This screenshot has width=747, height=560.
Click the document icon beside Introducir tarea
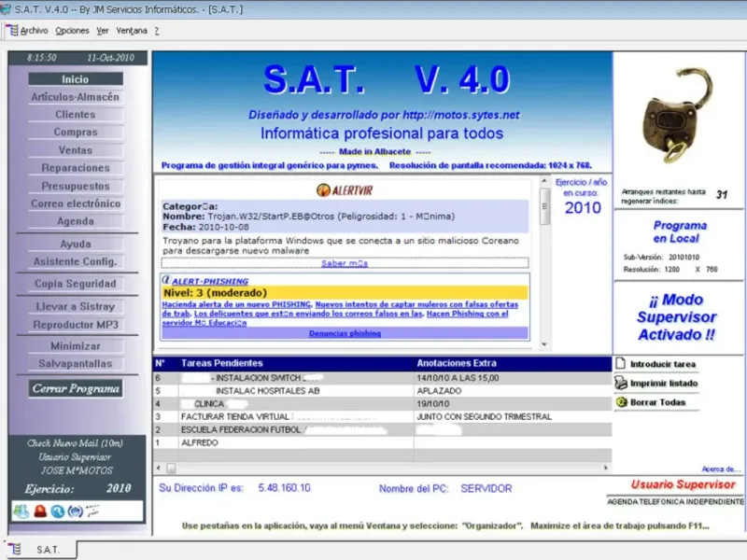pyautogui.click(x=621, y=363)
